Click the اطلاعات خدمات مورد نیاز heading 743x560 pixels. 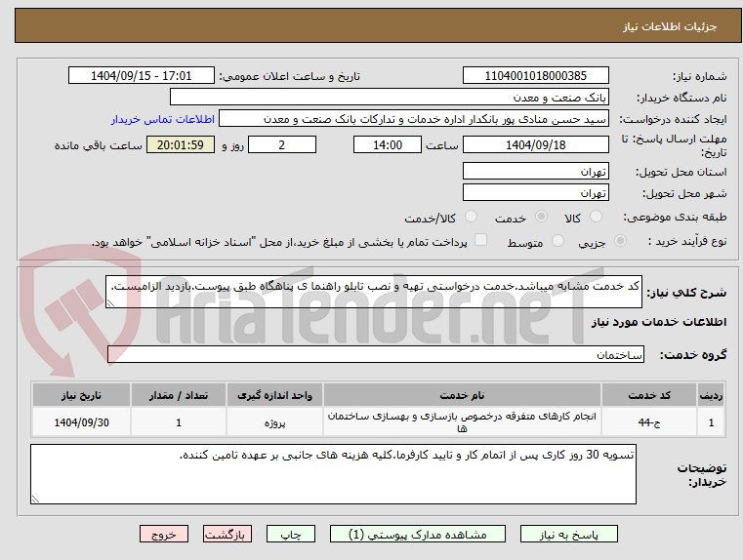click(x=659, y=322)
